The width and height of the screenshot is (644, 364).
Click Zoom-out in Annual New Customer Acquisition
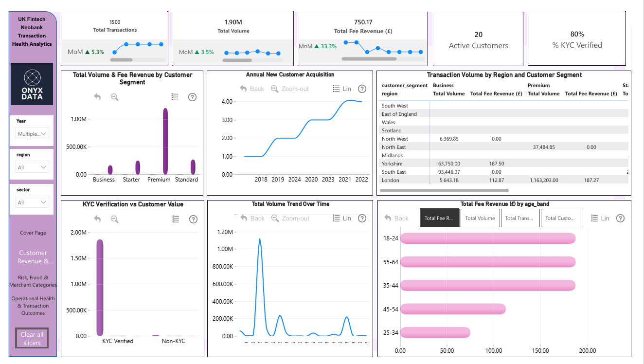(x=290, y=89)
